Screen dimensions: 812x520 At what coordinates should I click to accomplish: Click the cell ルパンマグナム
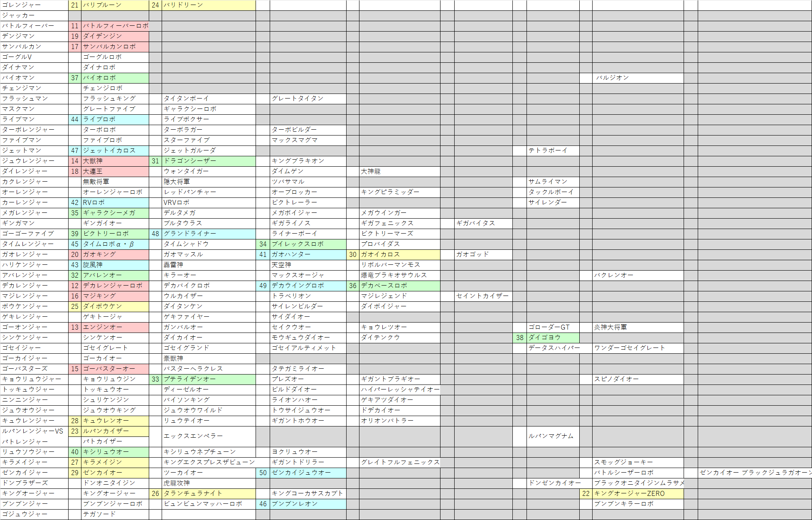(553, 436)
